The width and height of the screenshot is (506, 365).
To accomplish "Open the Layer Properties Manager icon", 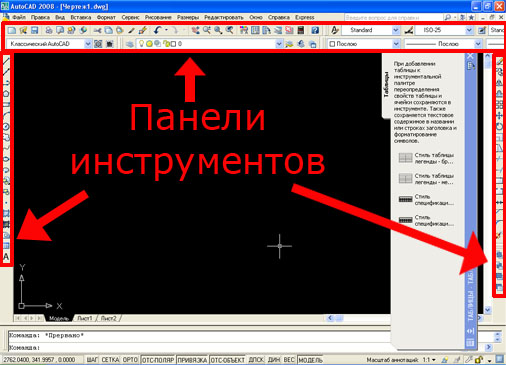I will point(130,44).
